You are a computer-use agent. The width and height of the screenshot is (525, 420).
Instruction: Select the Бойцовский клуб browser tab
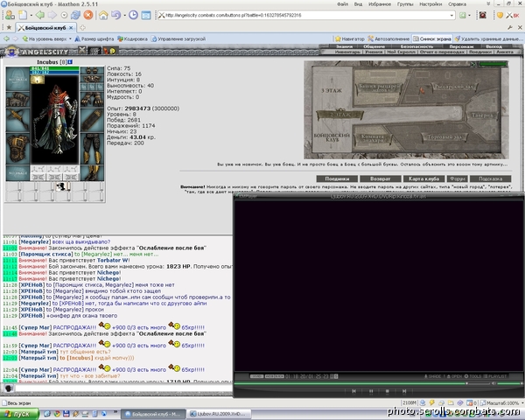(x=45, y=28)
